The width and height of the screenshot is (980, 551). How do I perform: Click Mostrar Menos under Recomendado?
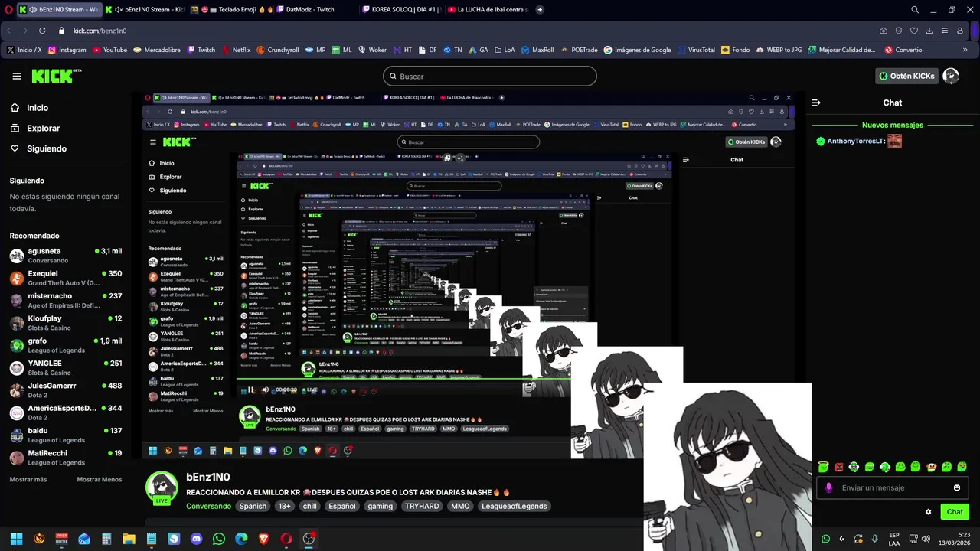point(100,479)
